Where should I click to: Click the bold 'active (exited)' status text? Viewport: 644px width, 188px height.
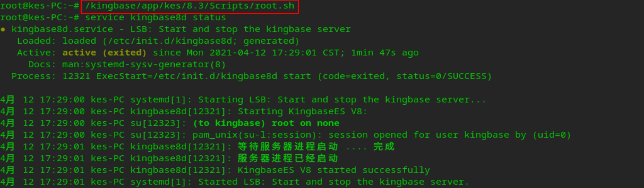(104, 53)
